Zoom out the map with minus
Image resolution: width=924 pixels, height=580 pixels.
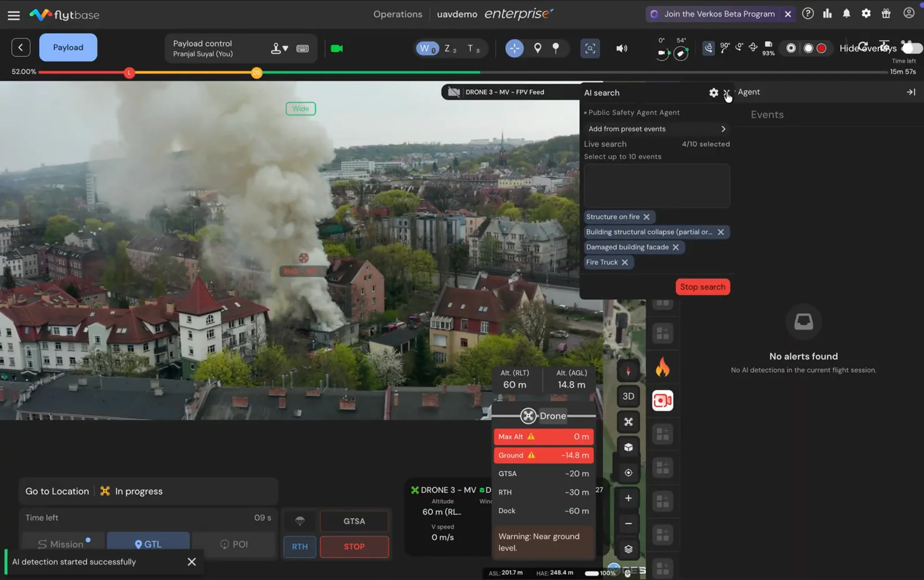[x=628, y=523]
